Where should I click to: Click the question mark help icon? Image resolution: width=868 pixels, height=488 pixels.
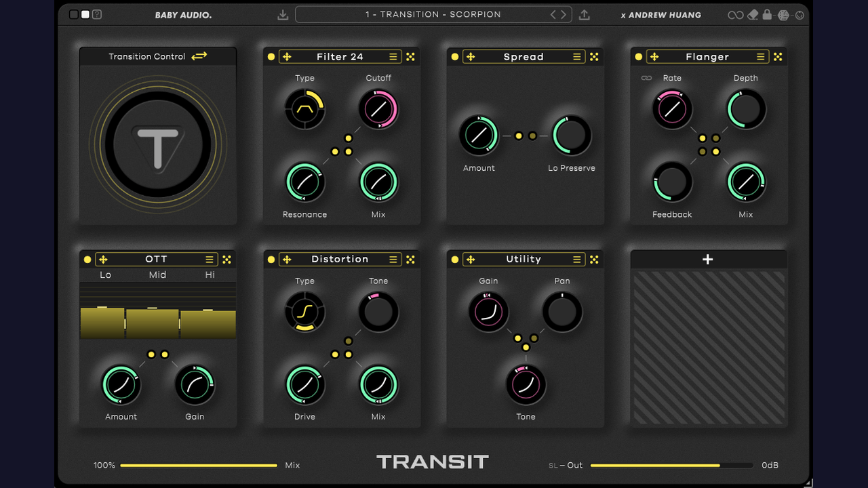pyautogui.click(x=97, y=14)
